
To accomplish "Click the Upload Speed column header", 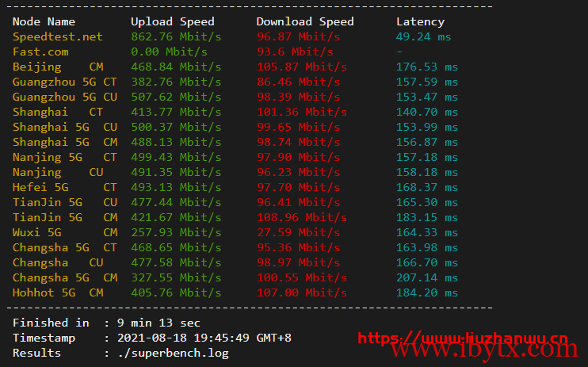I will 172,21.
